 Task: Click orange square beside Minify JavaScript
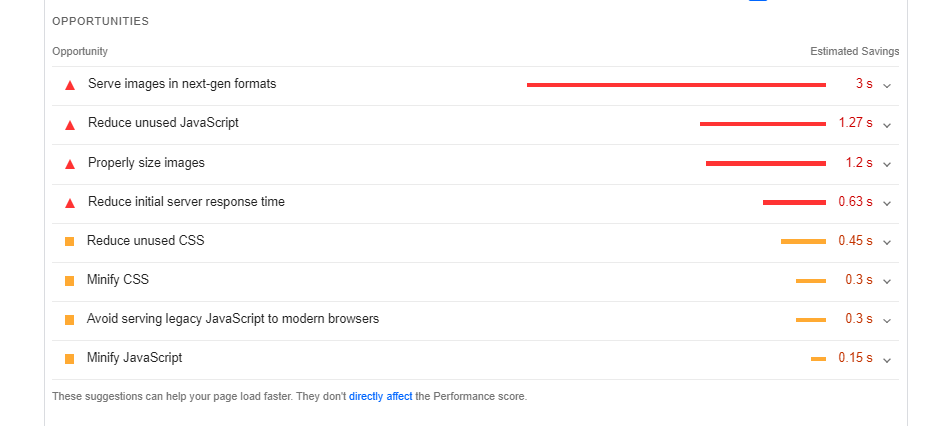coord(69,358)
